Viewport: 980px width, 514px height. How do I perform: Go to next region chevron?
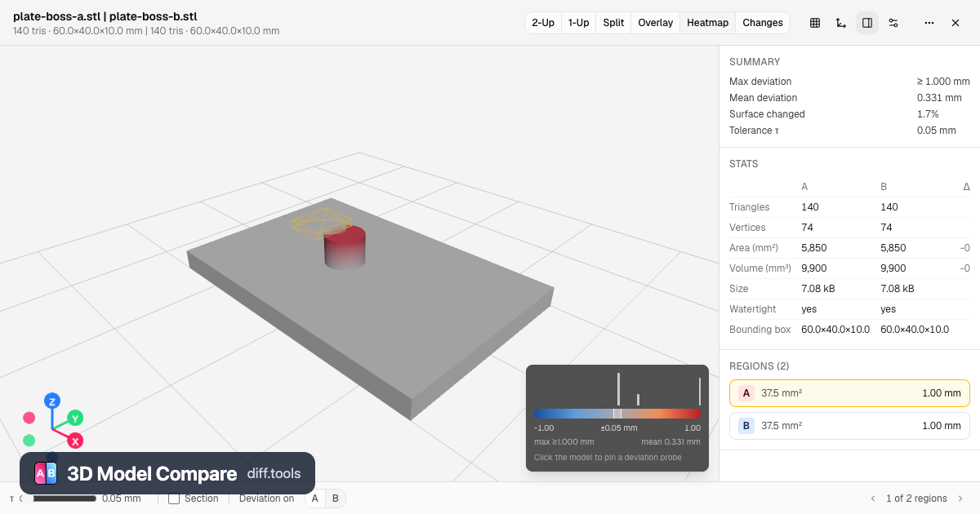(x=960, y=498)
